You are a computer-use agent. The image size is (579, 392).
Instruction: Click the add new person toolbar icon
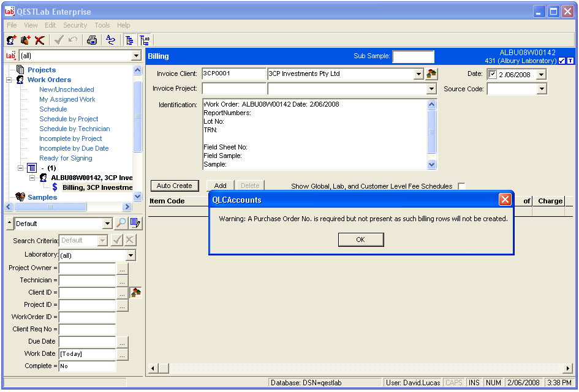[11, 40]
